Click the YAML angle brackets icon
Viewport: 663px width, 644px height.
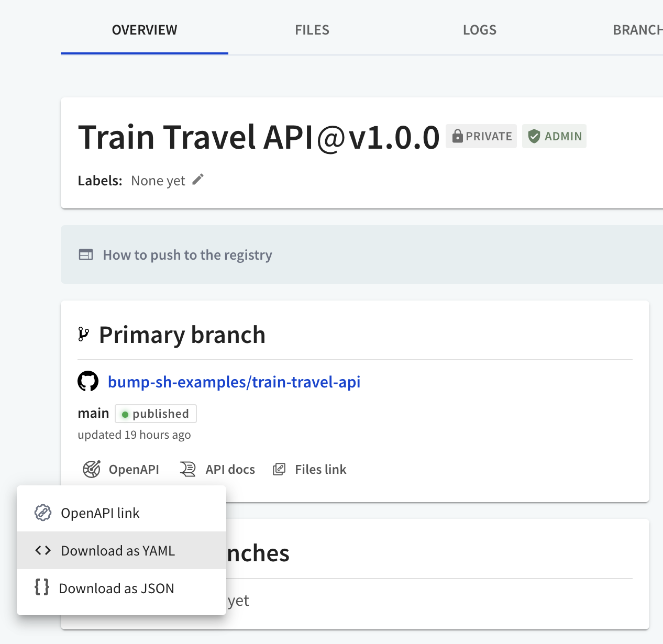(x=43, y=550)
